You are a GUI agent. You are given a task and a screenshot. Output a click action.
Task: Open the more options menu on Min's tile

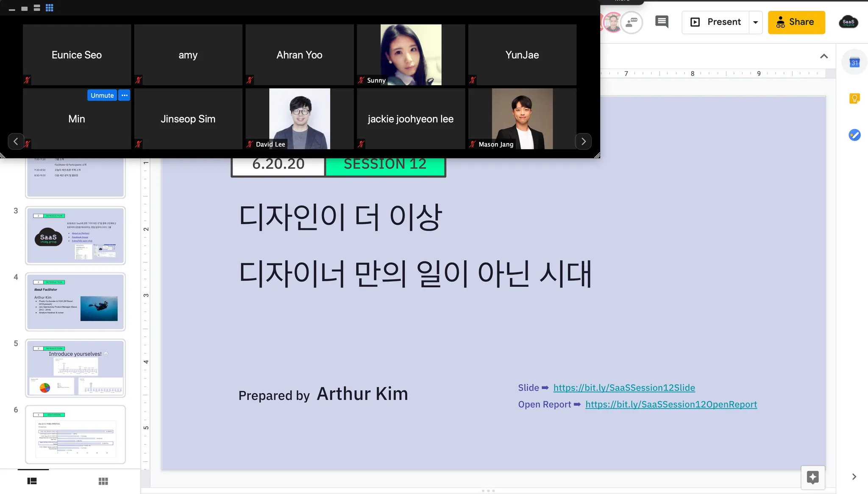pyautogui.click(x=124, y=95)
